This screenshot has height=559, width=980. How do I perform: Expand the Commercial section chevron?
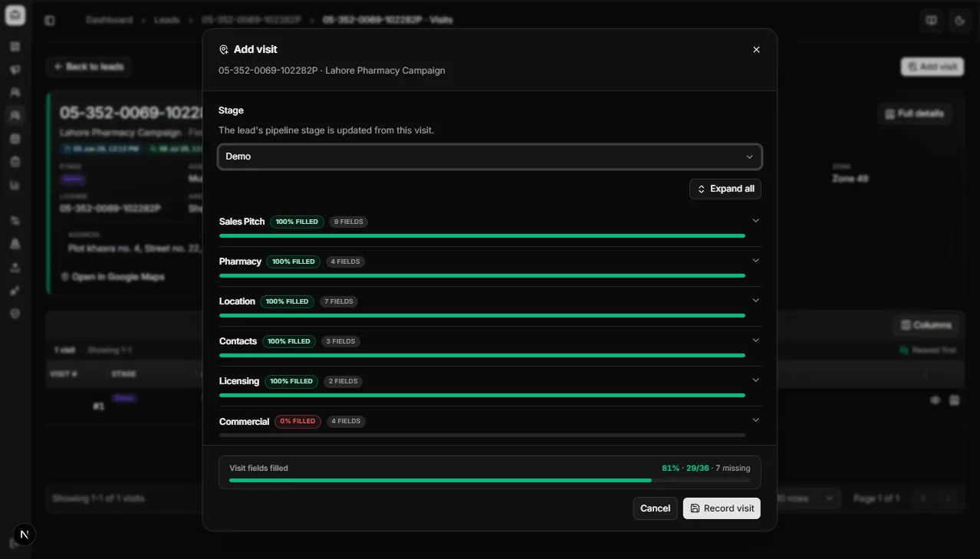pos(755,420)
